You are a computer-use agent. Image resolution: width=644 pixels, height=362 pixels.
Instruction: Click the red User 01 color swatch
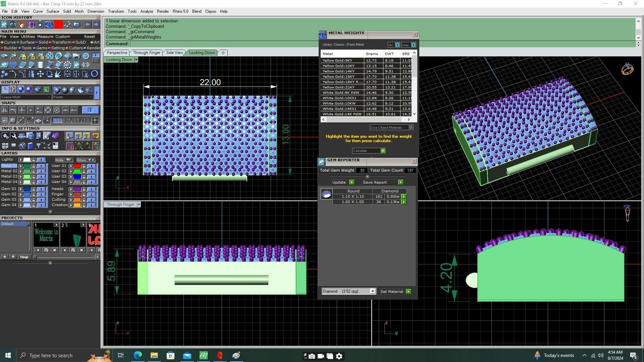(77, 166)
